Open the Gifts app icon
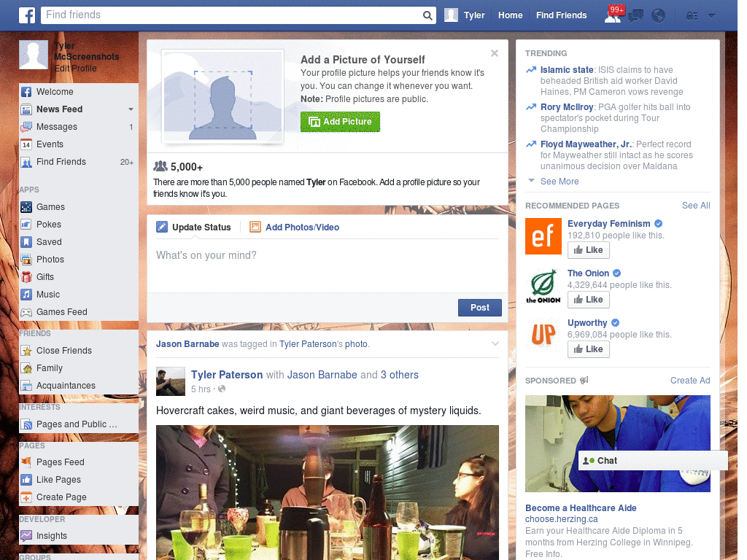This screenshot has width=747, height=560. pos(26,277)
